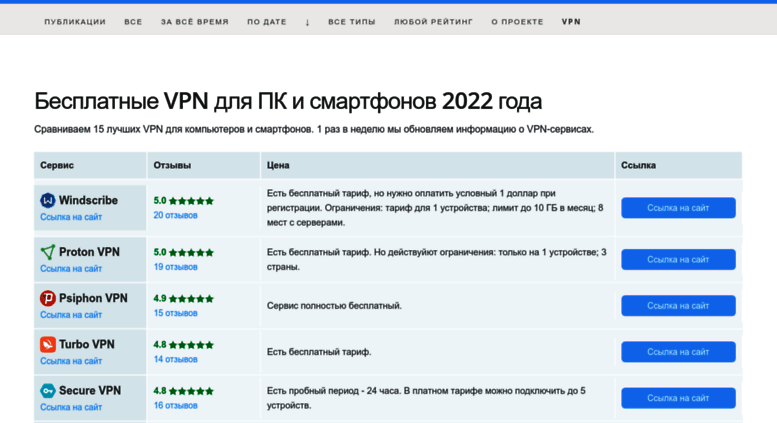
Task: Open the Любой рейтинг filter
Action: point(434,22)
